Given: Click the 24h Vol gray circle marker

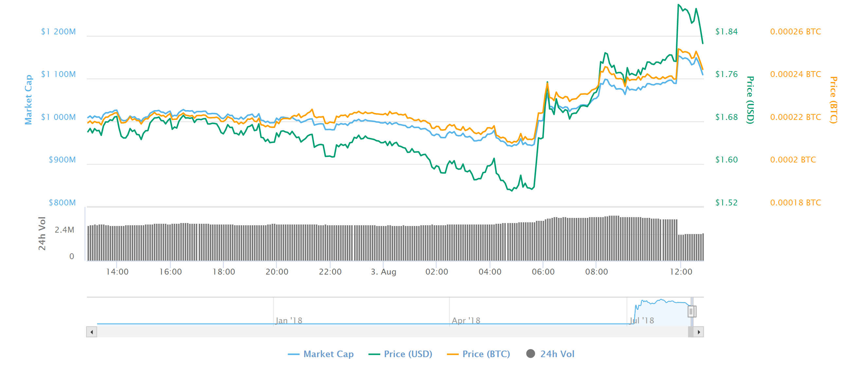Looking at the screenshot, I should pos(530,354).
